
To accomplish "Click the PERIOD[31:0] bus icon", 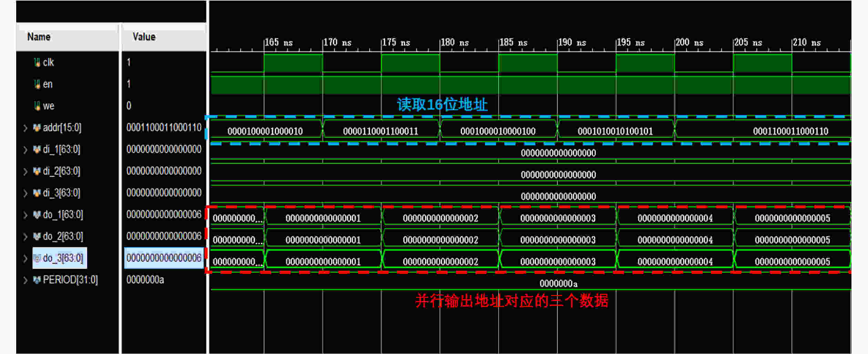I will [x=37, y=280].
